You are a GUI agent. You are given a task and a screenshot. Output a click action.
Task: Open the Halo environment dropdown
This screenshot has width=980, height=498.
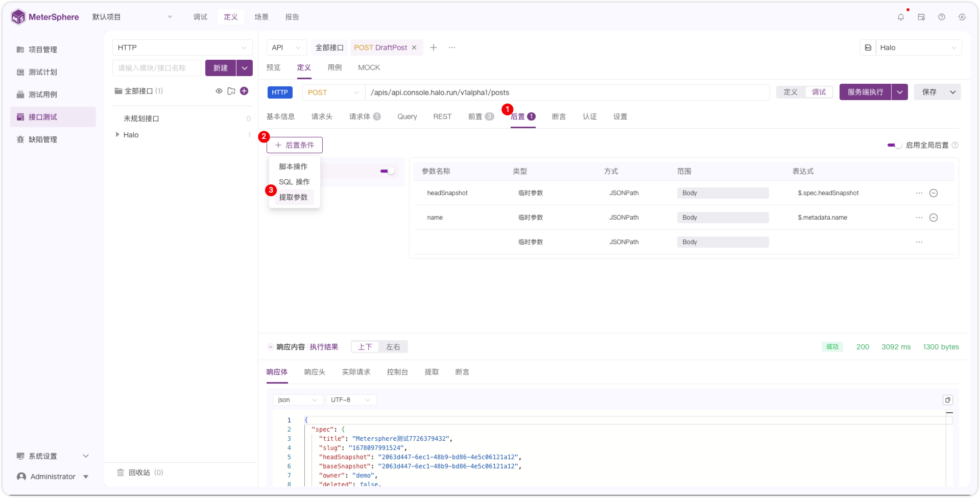[919, 48]
